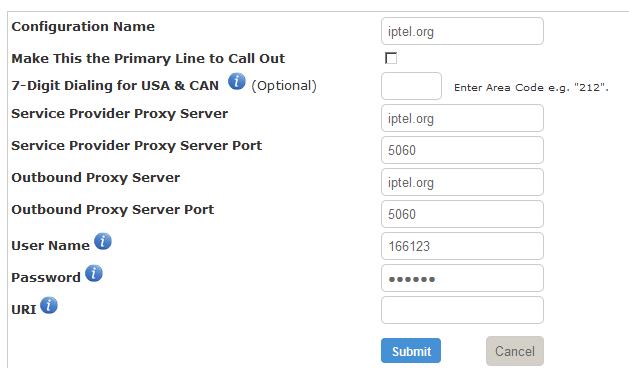This screenshot has width=629, height=384.
Task: Focus the empty URI input field
Action: click(x=462, y=310)
